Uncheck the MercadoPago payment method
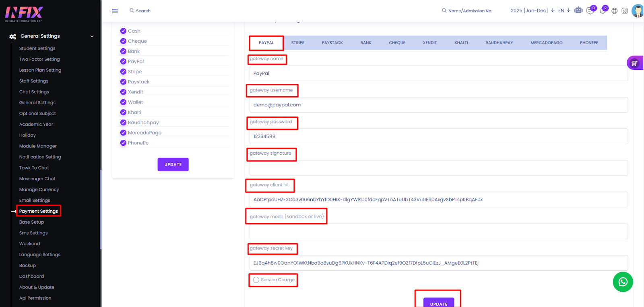Image resolution: width=644 pixels, height=307 pixels. [123, 133]
